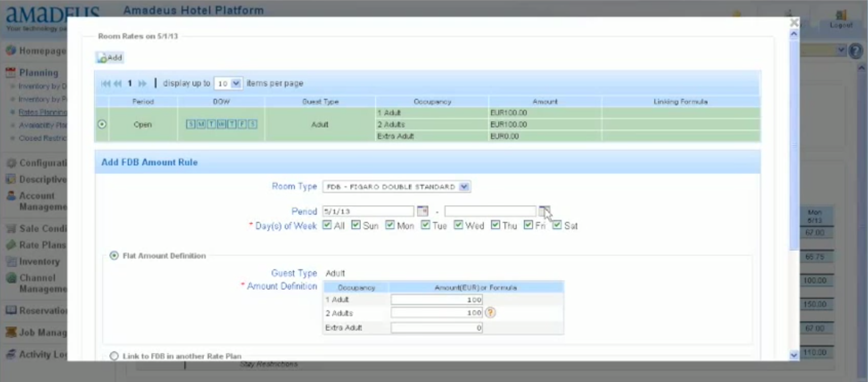The height and width of the screenshot is (382, 868).
Task: Open Closed Restric… planning sub-item
Action: click(x=42, y=138)
